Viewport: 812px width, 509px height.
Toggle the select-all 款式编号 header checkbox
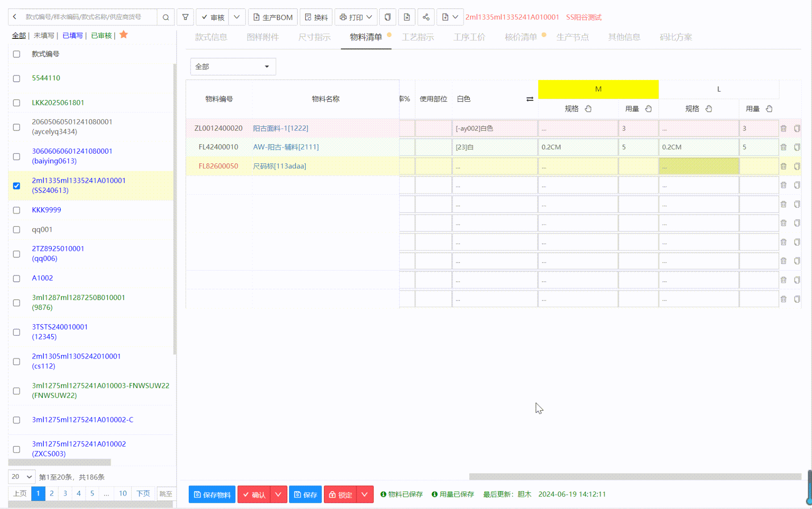point(17,54)
